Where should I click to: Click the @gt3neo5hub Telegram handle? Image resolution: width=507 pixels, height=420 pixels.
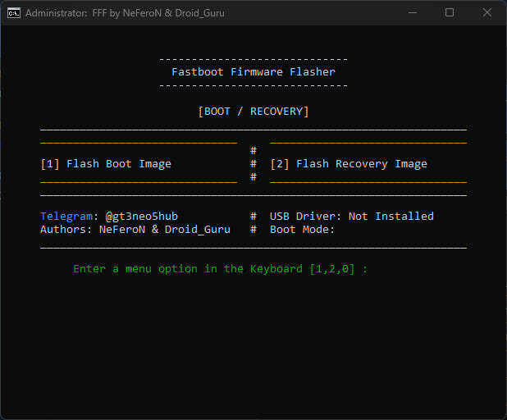pyautogui.click(x=142, y=217)
